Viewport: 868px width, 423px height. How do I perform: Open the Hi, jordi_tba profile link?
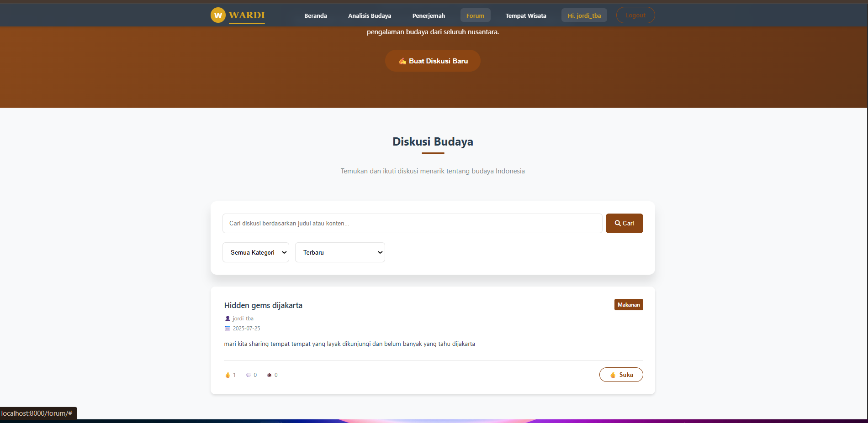[x=584, y=16]
